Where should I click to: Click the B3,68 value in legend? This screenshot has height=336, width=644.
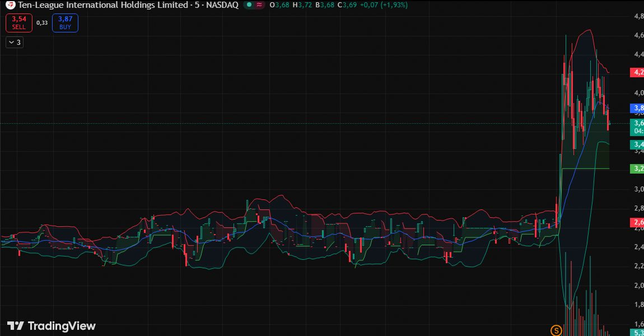(x=324, y=5)
